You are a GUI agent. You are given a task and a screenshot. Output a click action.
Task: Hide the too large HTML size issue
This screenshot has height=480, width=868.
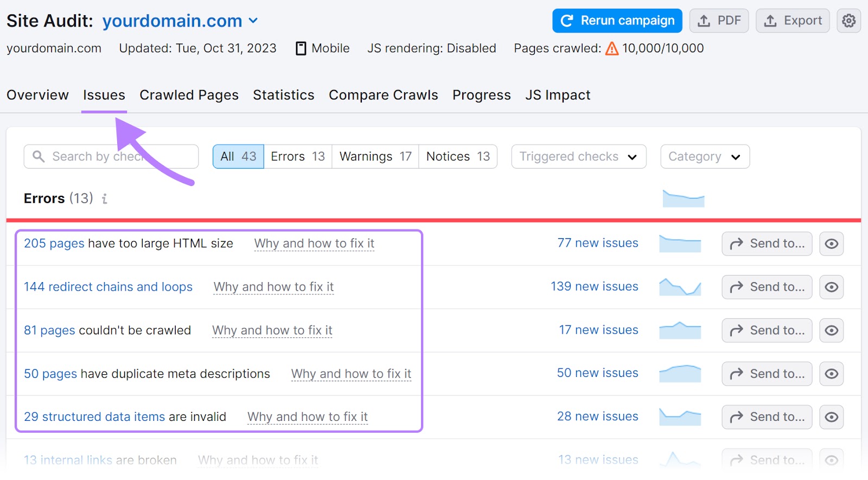click(831, 244)
